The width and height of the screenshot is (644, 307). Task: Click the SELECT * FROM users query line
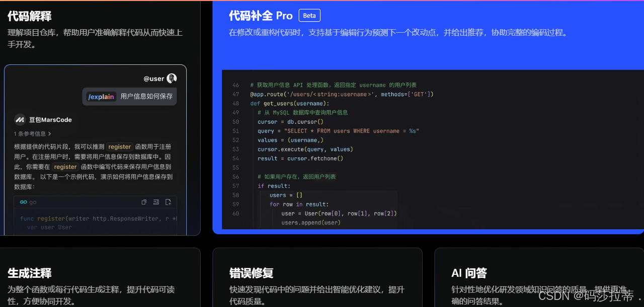point(338,131)
